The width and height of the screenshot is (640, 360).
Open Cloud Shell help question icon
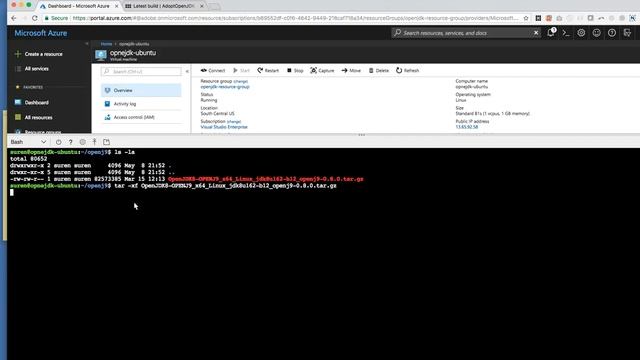(x=71, y=142)
